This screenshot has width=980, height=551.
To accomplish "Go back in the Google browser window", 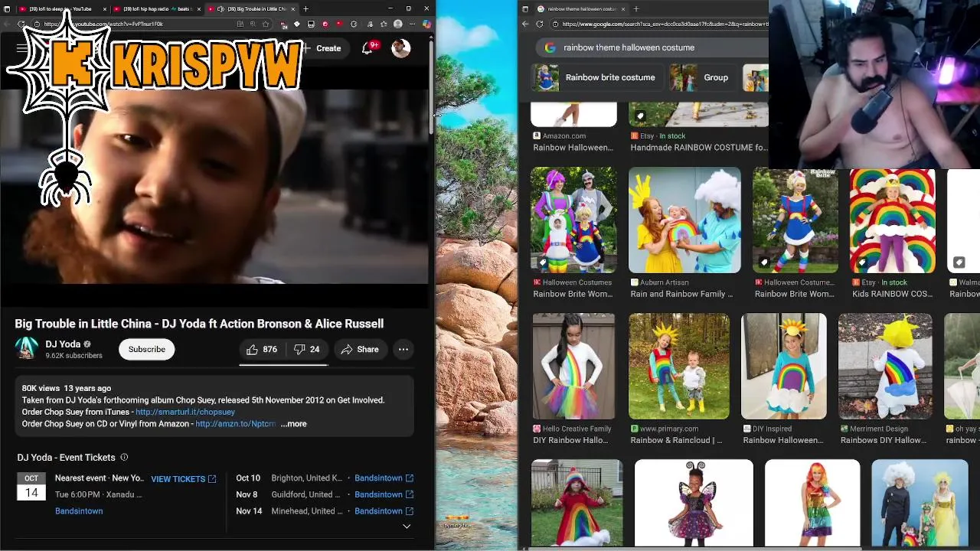I will (525, 24).
